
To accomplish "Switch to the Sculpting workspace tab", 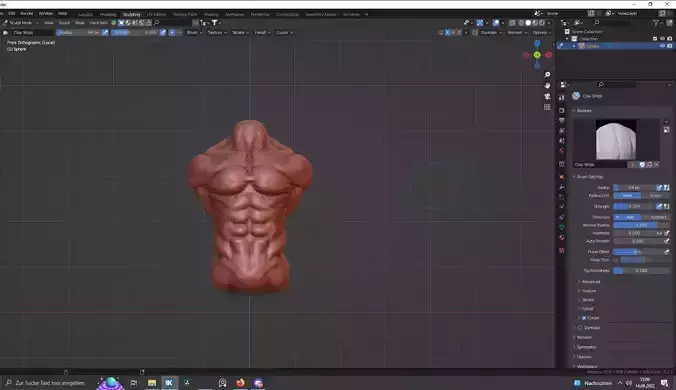I will 131,14.
